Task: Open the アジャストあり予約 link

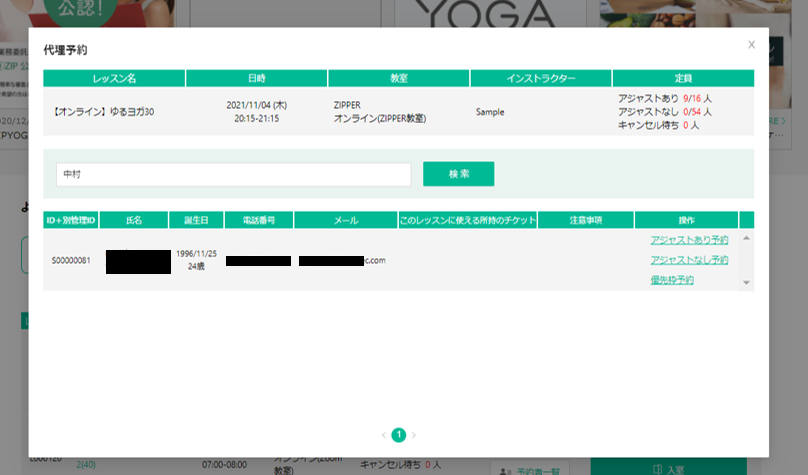Action: point(689,240)
